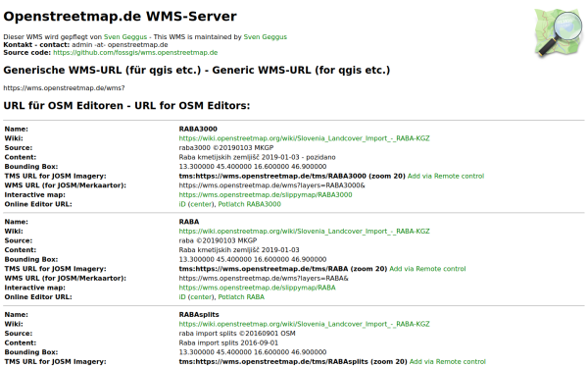The height and width of the screenshot is (368, 588).
Task: Open the RABA wiki link
Action: click(304, 232)
